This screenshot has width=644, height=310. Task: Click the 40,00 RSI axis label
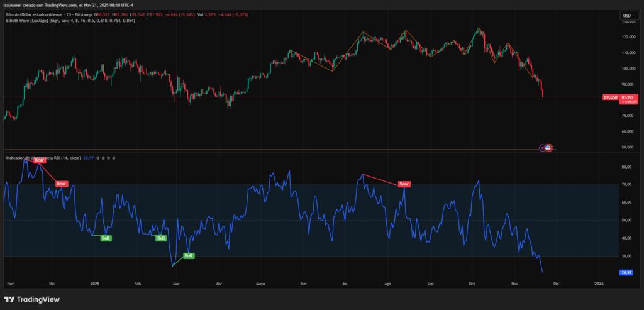point(626,238)
